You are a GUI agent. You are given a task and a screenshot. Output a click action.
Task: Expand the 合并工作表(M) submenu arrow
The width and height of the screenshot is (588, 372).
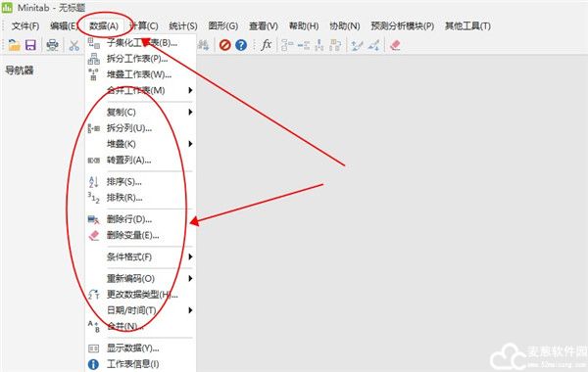tap(190, 90)
